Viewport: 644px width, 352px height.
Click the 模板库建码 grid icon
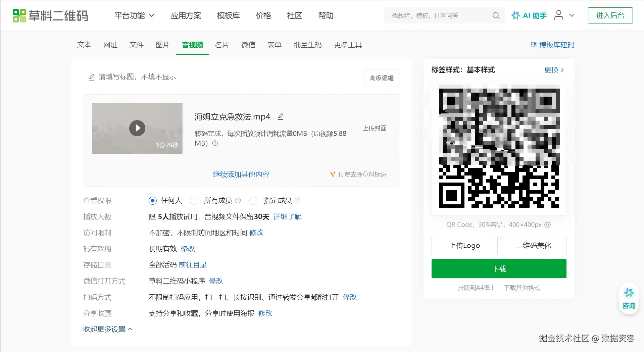point(534,45)
